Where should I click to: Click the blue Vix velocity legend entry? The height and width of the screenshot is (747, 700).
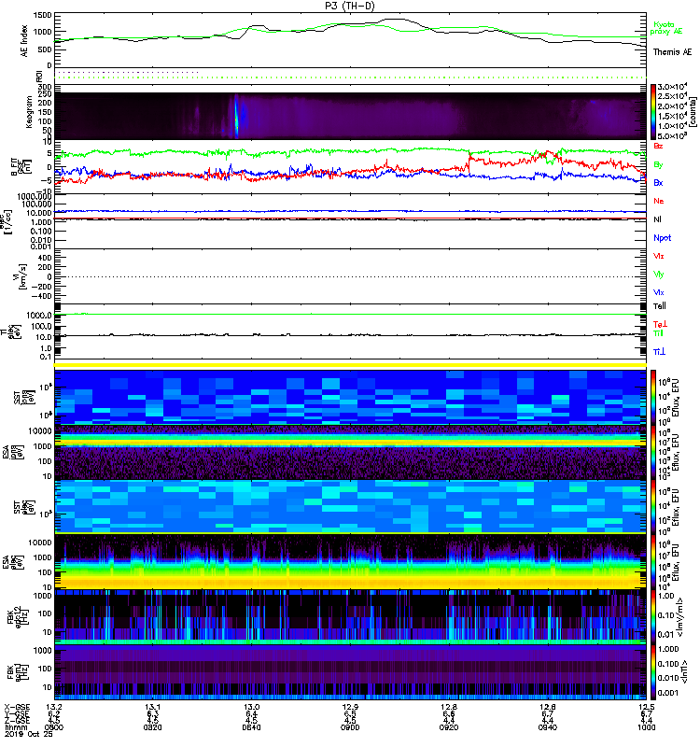(x=658, y=292)
